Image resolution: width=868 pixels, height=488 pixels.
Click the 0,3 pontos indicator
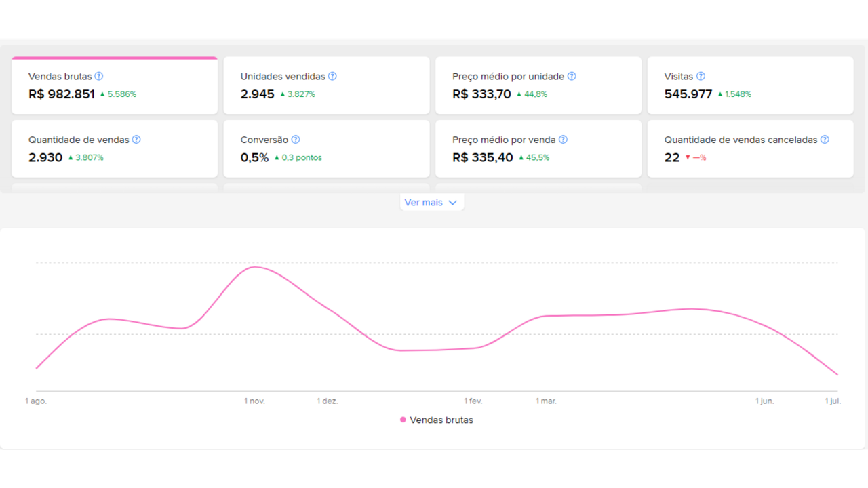pos(298,157)
